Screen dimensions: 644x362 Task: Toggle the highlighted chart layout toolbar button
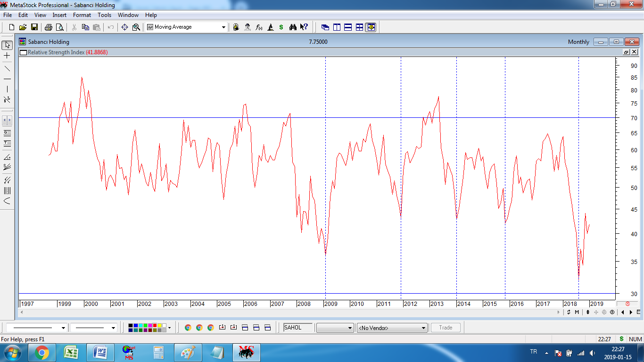click(371, 27)
